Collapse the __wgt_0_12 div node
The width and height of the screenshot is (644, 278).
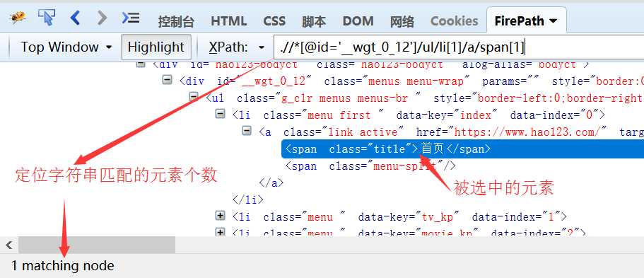(167, 80)
